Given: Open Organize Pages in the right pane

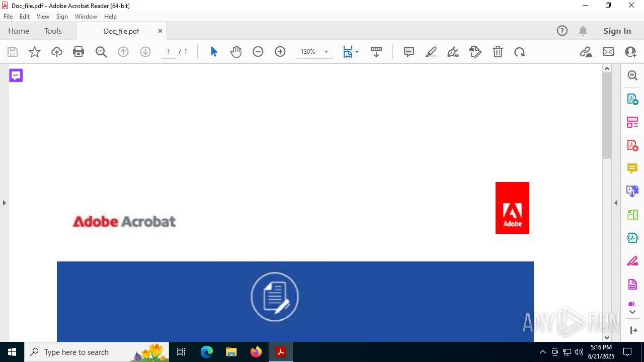Looking at the screenshot, I should click(632, 122).
